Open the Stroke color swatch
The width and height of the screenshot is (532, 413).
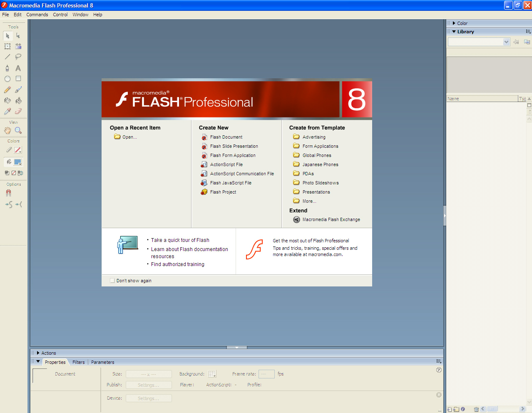tap(18, 150)
